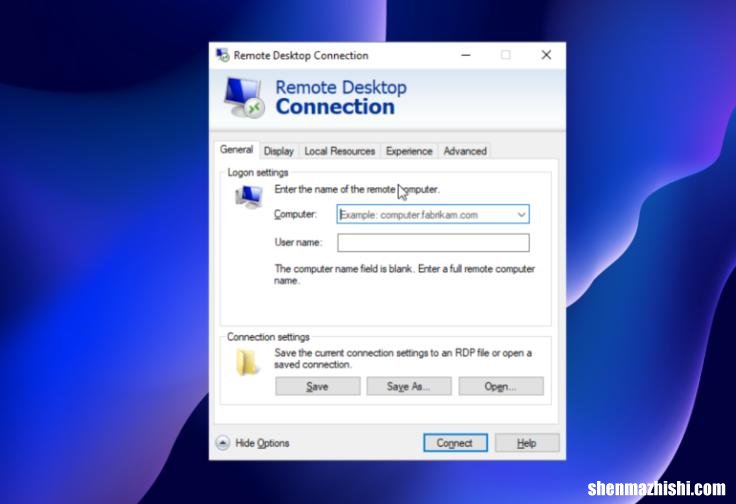Screen dimensions: 736x504
Task: Click the 'Save the current connection settings' description
Action: 403,359
